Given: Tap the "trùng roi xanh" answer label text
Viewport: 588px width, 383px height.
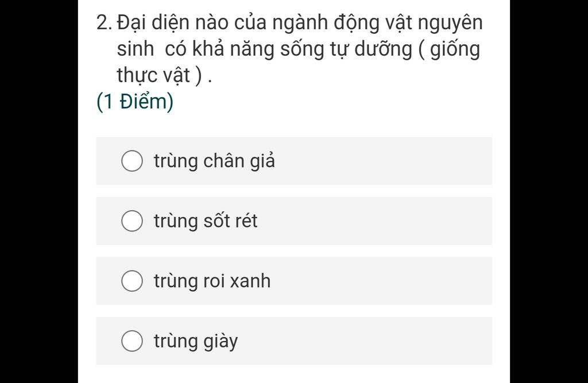Looking at the screenshot, I should click(212, 281).
